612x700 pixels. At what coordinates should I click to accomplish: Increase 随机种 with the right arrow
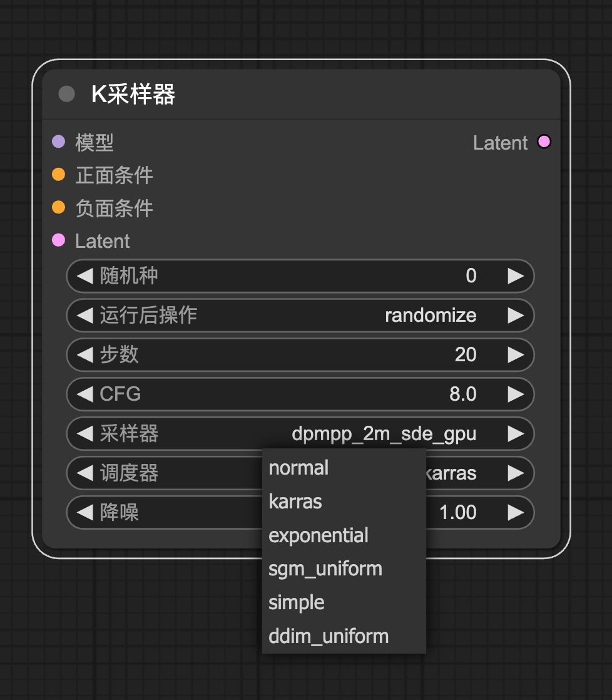tap(516, 275)
